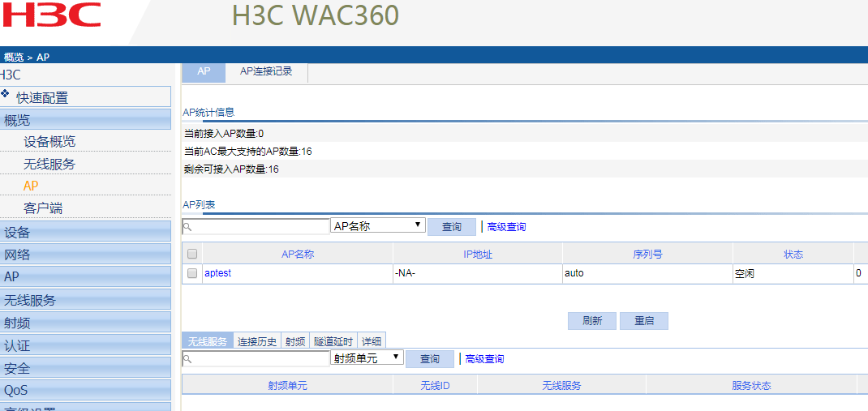Click the 空闲 status cell

click(793, 273)
